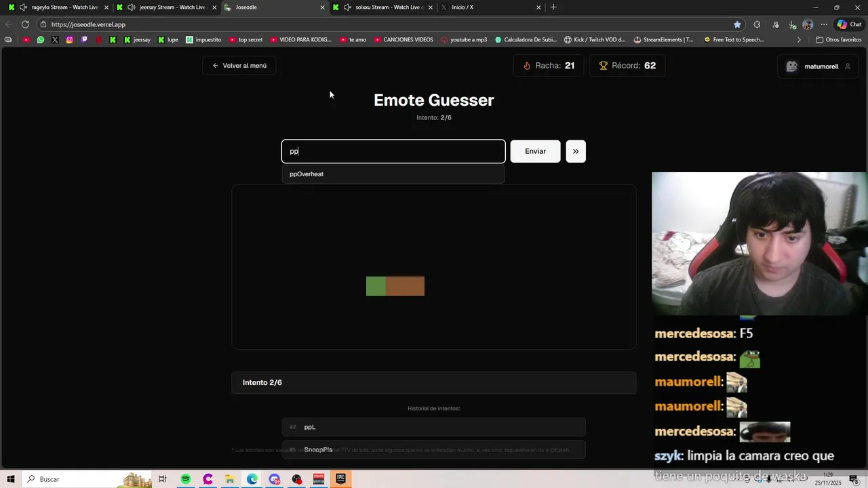The width and height of the screenshot is (868, 488).
Task: Open the X bookmark icon
Action: (x=55, y=40)
